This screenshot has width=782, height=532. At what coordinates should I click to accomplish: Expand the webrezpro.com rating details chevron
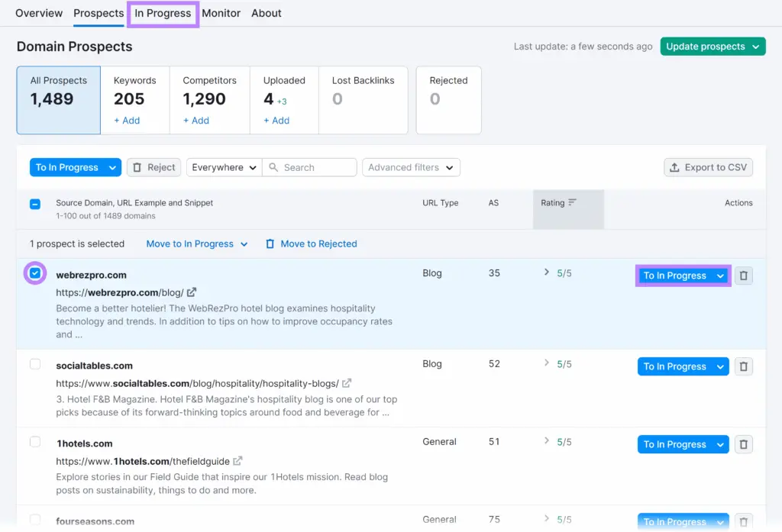pos(546,272)
